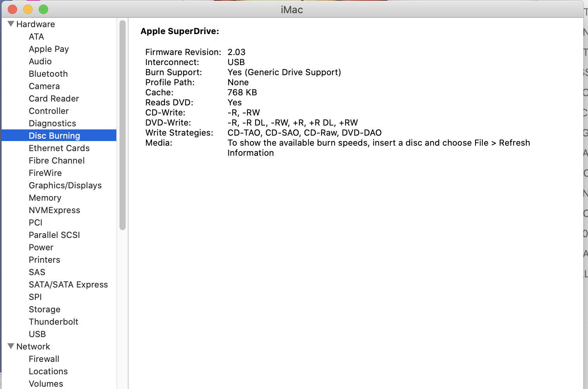View USB device information
Viewport: 588px width, 389px height.
(37, 334)
